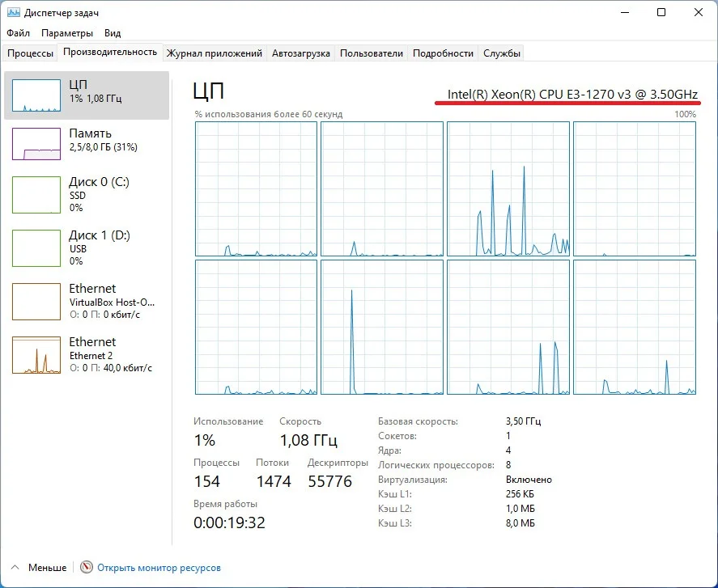Open the Автозагрузка tab
Screen dimensions: 718x588
coord(301,53)
